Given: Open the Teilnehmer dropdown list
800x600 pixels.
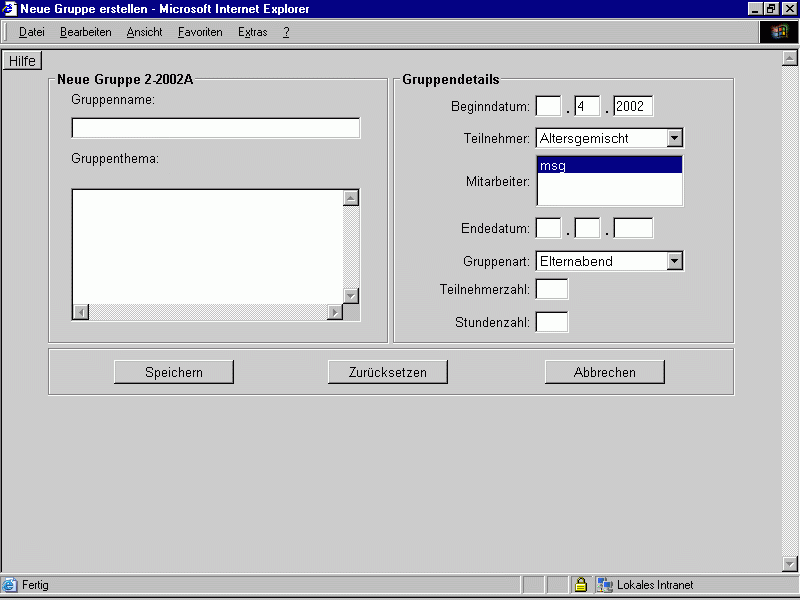Looking at the screenshot, I should click(x=674, y=138).
